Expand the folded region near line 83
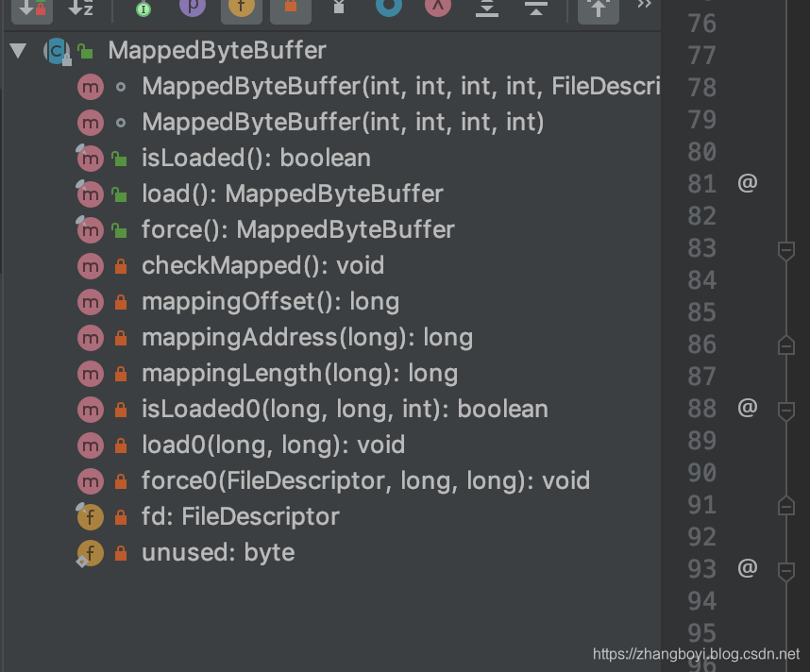 click(x=786, y=249)
